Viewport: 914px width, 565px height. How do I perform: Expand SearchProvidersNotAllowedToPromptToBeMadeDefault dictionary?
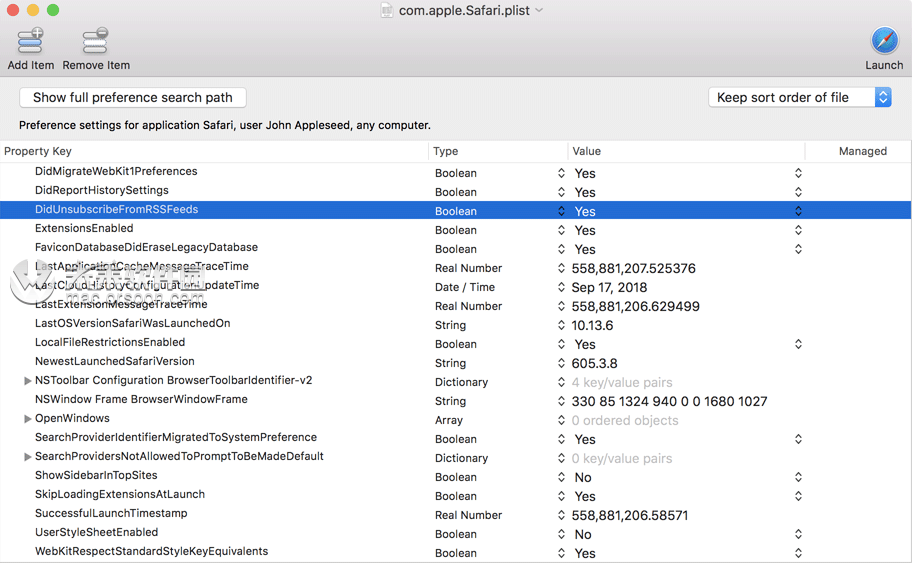28,457
